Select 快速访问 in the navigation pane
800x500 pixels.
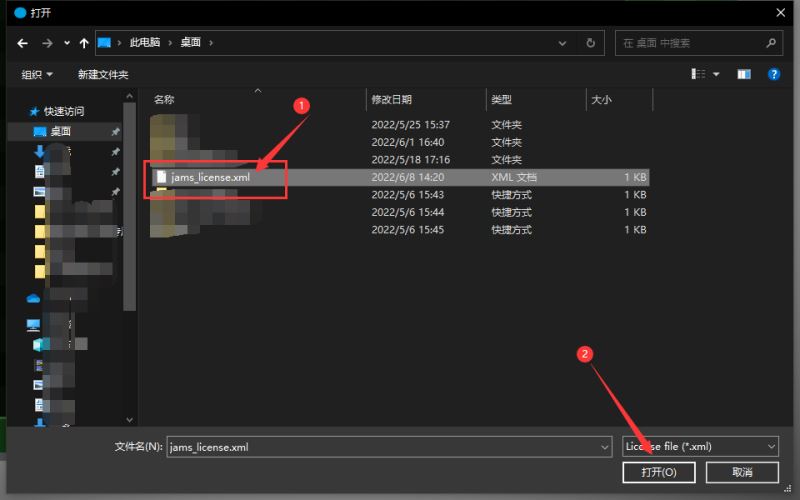63,111
